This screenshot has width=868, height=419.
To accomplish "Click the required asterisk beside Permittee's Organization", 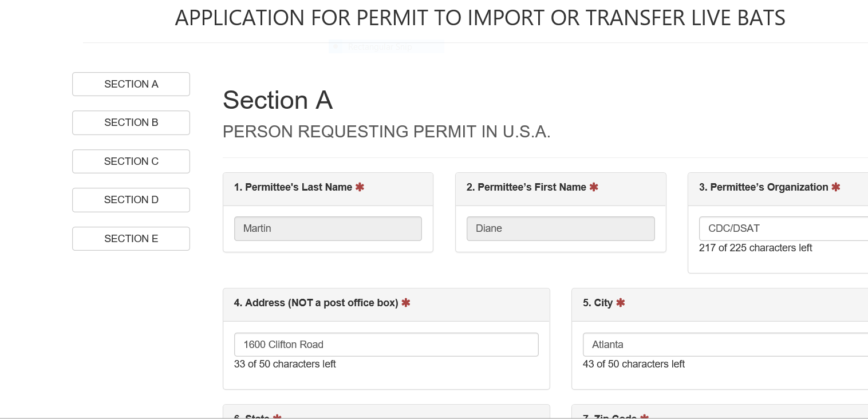I will pos(836,187).
